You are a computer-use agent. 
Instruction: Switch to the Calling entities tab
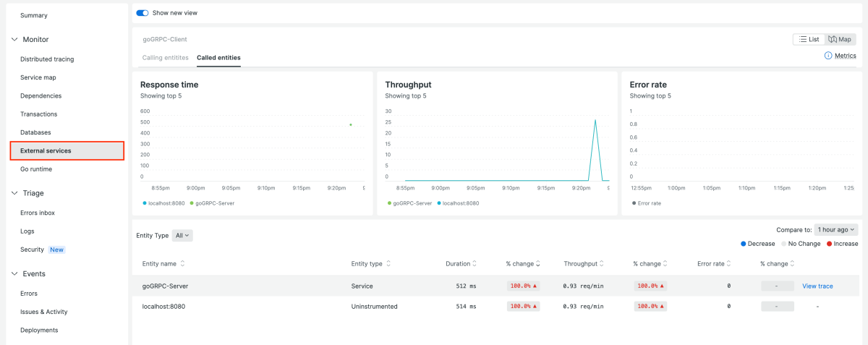point(165,58)
